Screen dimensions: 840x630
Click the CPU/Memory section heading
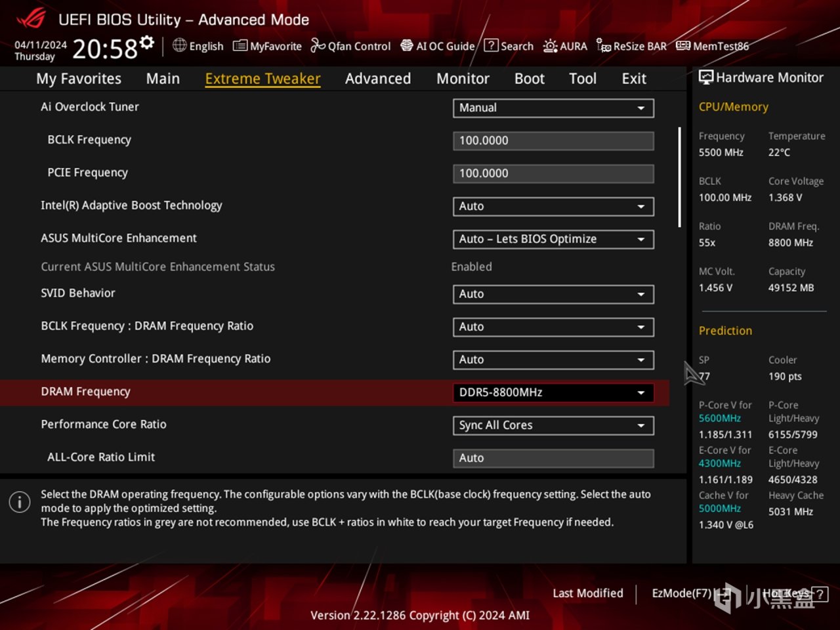coord(733,107)
